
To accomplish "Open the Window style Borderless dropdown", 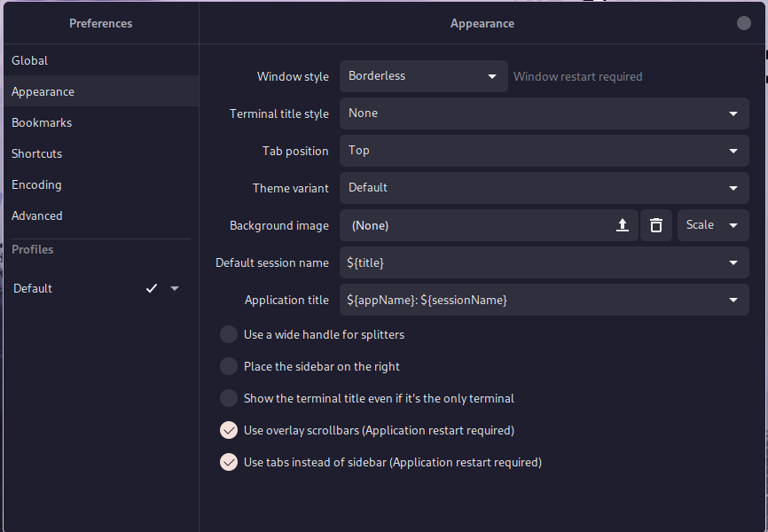I will [424, 76].
